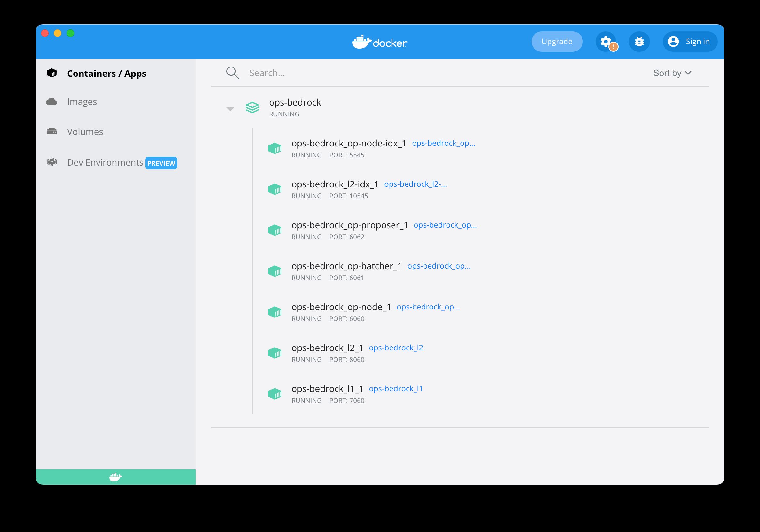The image size is (760, 532).
Task: Click PORT: 6061 label
Action: (x=346, y=278)
